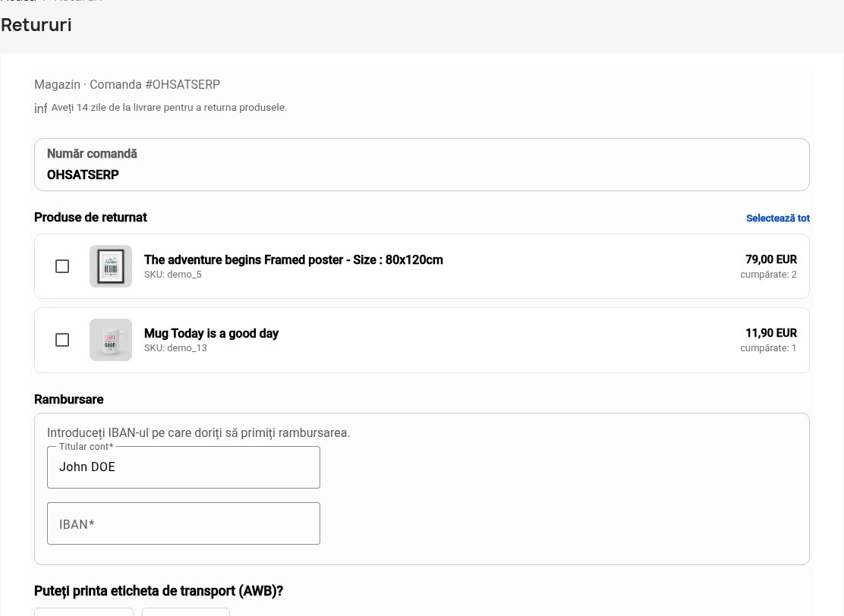Select the 'Mug Today is a good day' title

coord(212,334)
